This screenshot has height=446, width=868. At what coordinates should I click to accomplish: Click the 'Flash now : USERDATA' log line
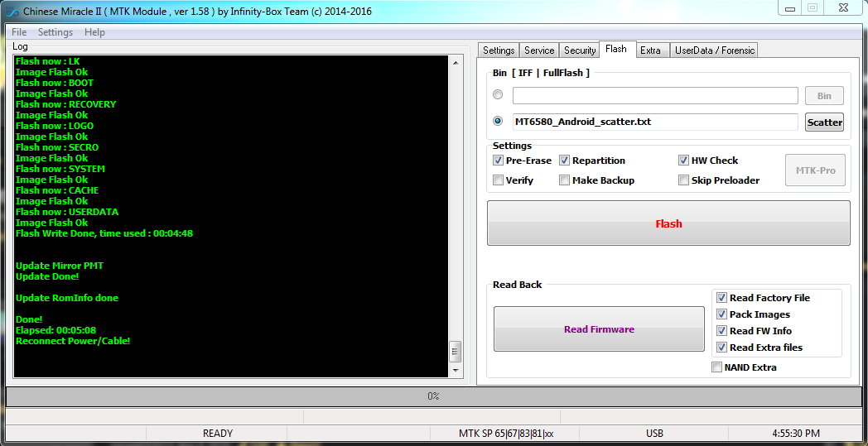[x=67, y=212]
